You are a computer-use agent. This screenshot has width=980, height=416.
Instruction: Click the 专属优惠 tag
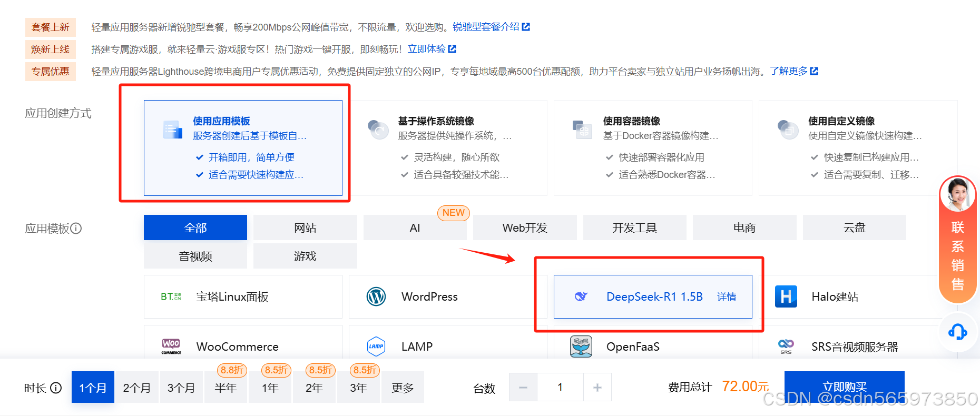51,72
